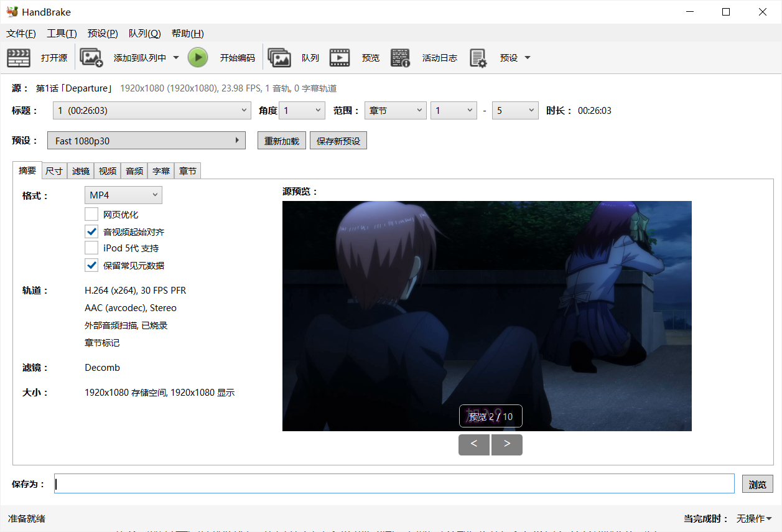Click the 准备就绪 status bar text
The width and height of the screenshot is (782, 532).
click(x=27, y=518)
